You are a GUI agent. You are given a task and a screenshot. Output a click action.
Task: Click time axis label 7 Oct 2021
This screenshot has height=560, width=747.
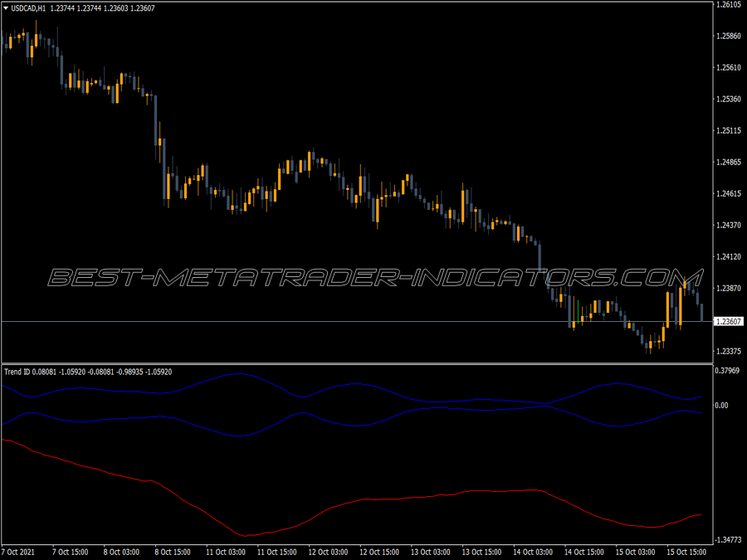click(17, 552)
